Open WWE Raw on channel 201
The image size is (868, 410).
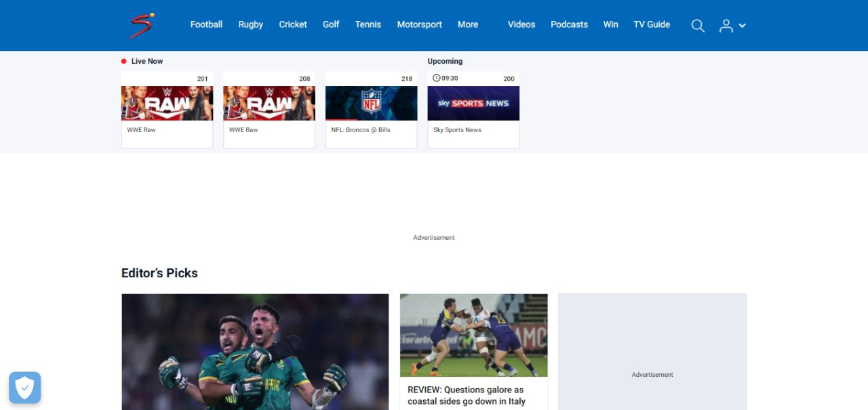pos(167,110)
